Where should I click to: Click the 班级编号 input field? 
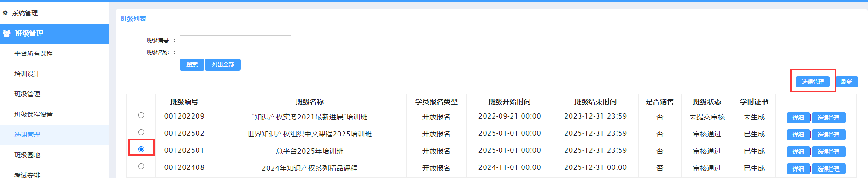tap(235, 40)
